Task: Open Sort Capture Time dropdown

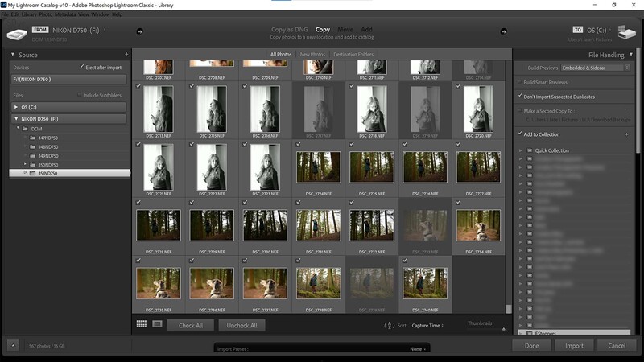Action: coord(427,326)
